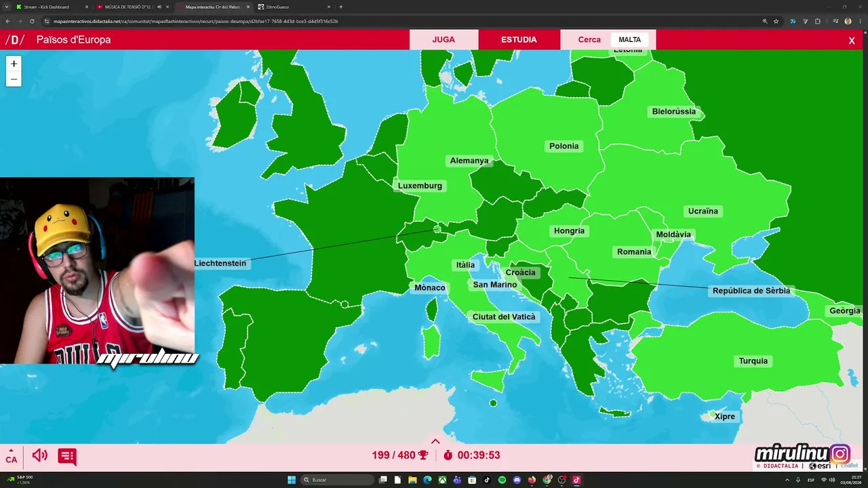
Task: Toggle the sound speaker icon
Action: click(40, 455)
